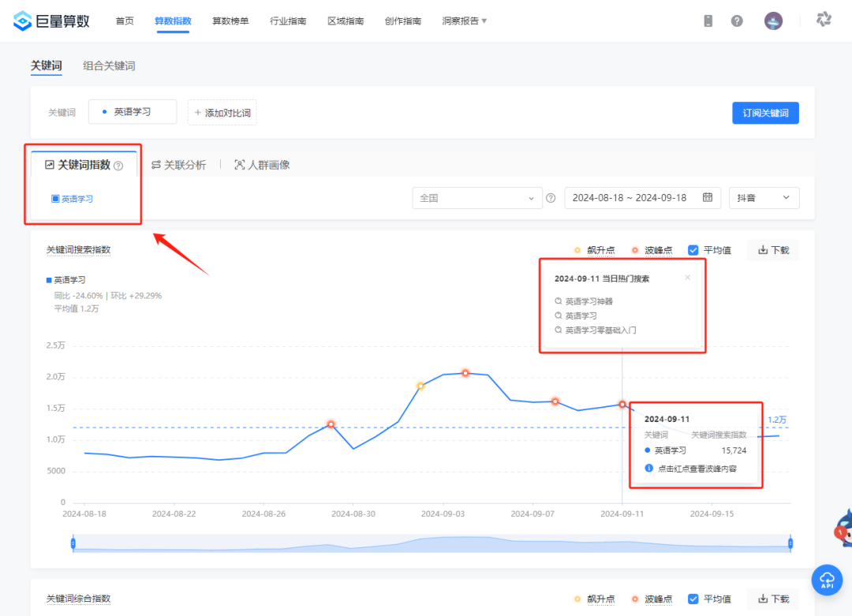Screen dimensions: 852x616
Task: Open the 全国 region dropdown
Action: (x=476, y=198)
